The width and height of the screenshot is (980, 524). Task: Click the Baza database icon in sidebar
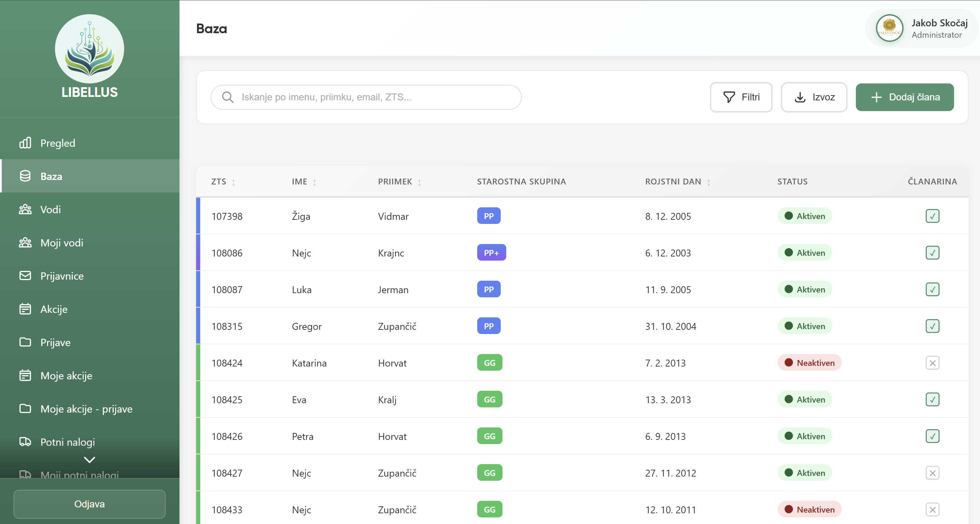[25, 176]
